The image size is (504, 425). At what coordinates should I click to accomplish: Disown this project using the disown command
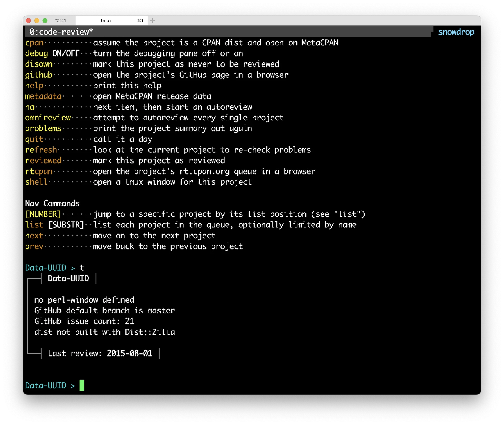[39, 64]
